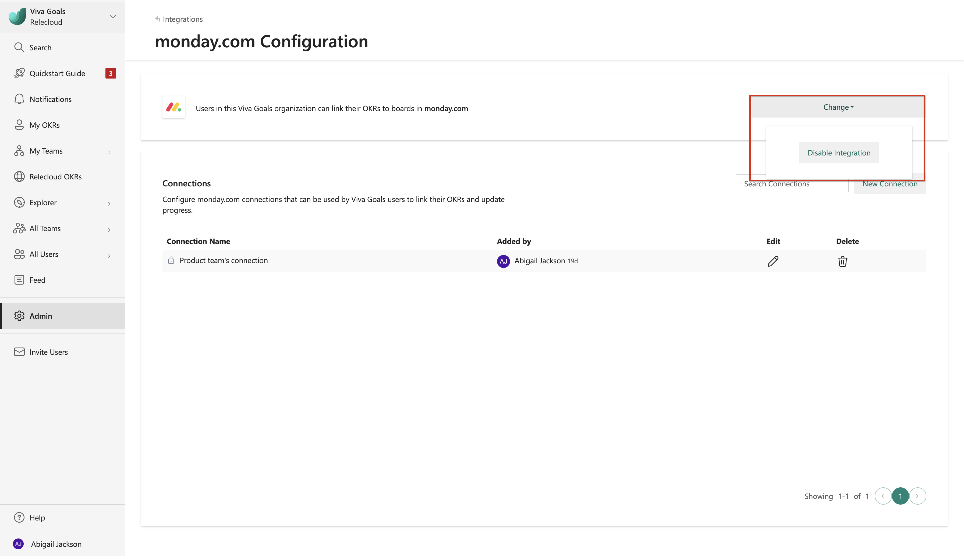
Task: Click the New Connection button
Action: point(890,184)
